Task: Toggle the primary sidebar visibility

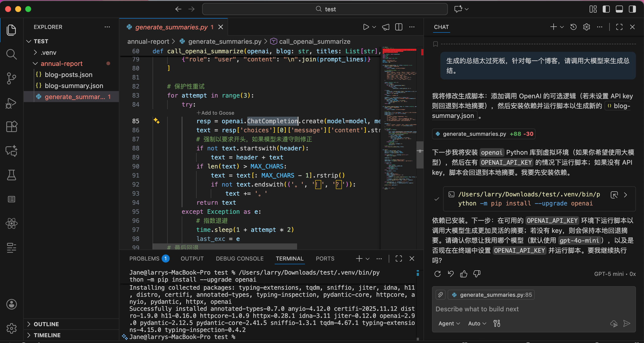Action: 606,9
